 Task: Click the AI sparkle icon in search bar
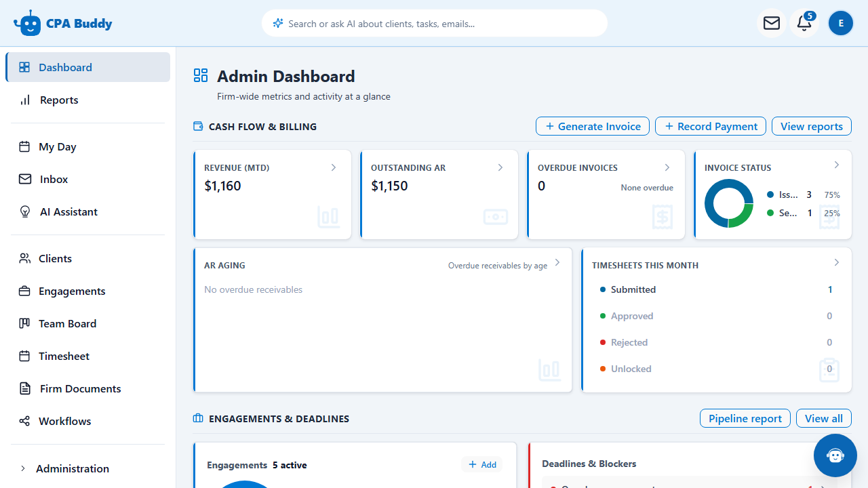pyautogui.click(x=277, y=24)
